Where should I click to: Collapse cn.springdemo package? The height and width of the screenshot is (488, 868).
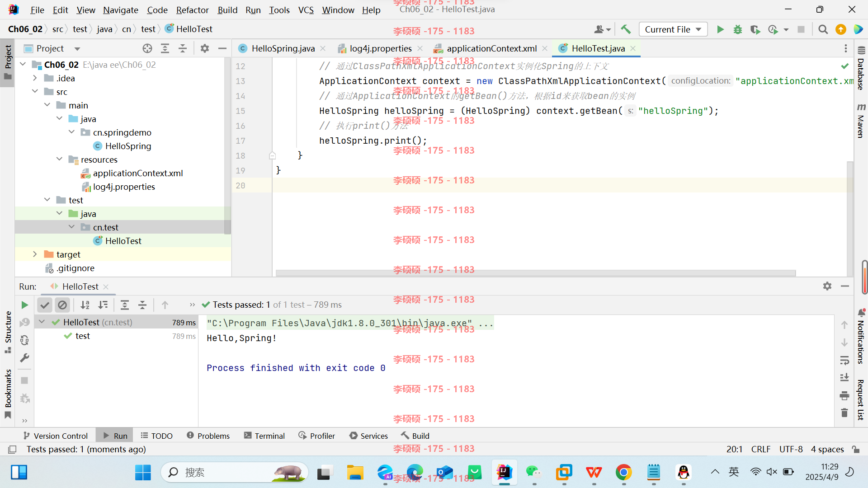point(72,132)
